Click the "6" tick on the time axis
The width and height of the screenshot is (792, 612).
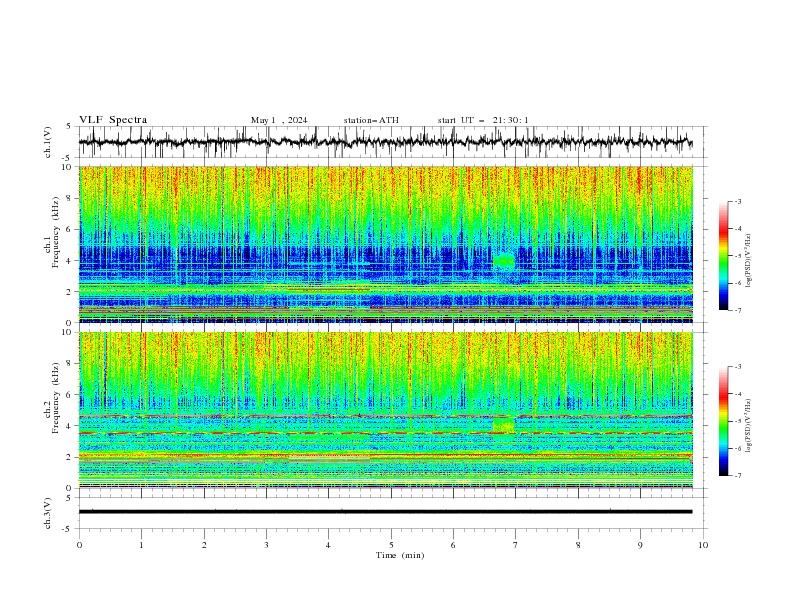[x=453, y=545]
